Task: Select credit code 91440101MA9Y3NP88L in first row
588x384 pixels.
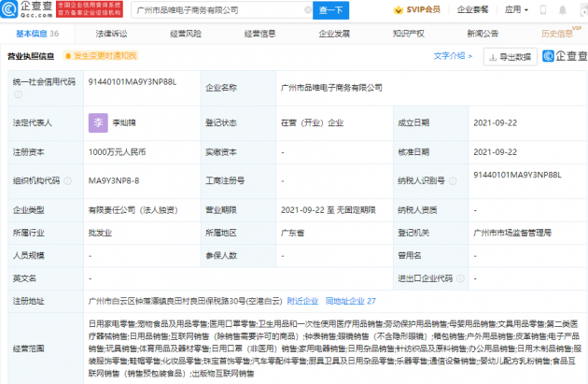Action: pos(133,82)
